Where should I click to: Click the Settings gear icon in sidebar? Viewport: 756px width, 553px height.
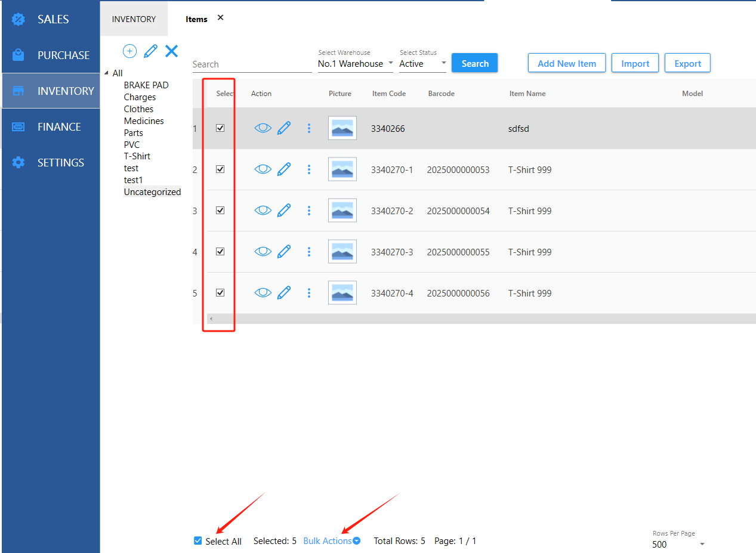point(18,162)
